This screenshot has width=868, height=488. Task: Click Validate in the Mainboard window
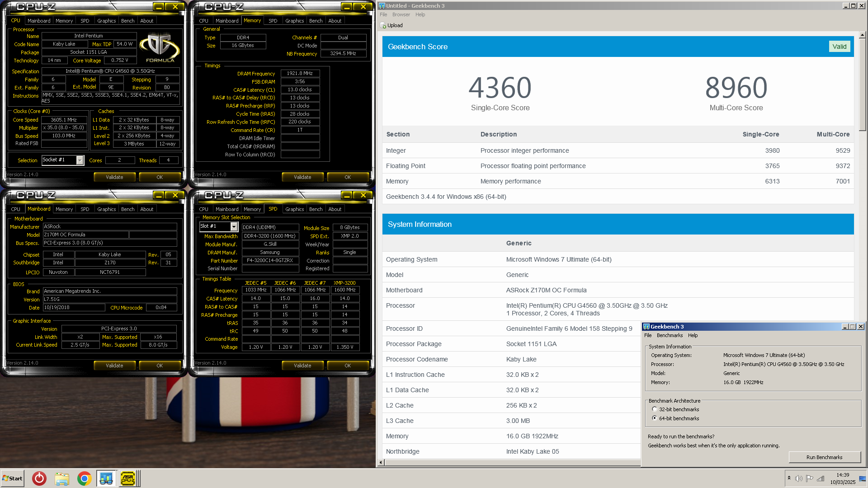pos(114,366)
